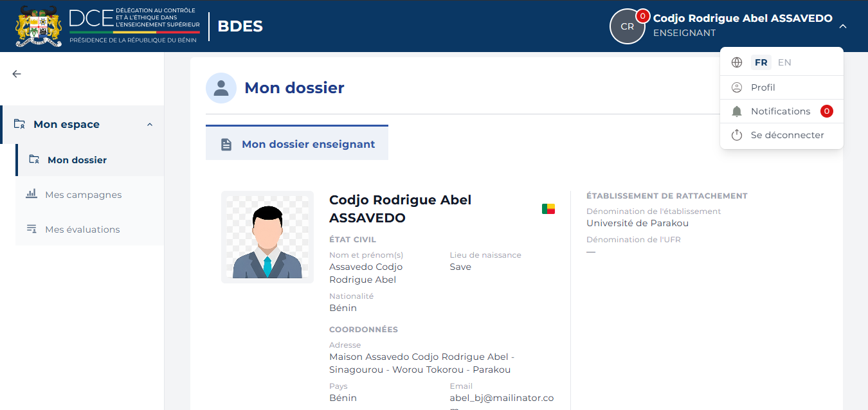Image resolution: width=868 pixels, height=410 pixels.
Task: Click the Mon dossier page header person icon
Action: tap(221, 88)
